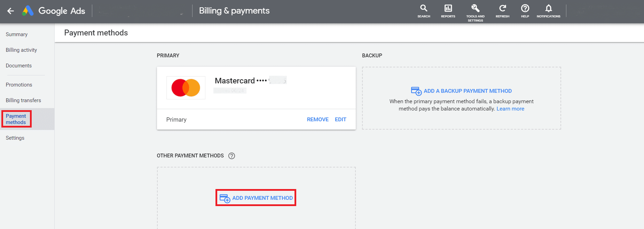Go to Summary in sidebar
The image size is (644, 229).
[x=17, y=34]
